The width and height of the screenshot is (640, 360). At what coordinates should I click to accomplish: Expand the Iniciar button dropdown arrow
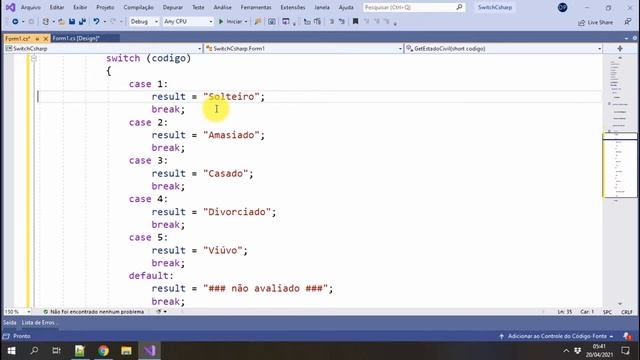pyautogui.click(x=246, y=22)
